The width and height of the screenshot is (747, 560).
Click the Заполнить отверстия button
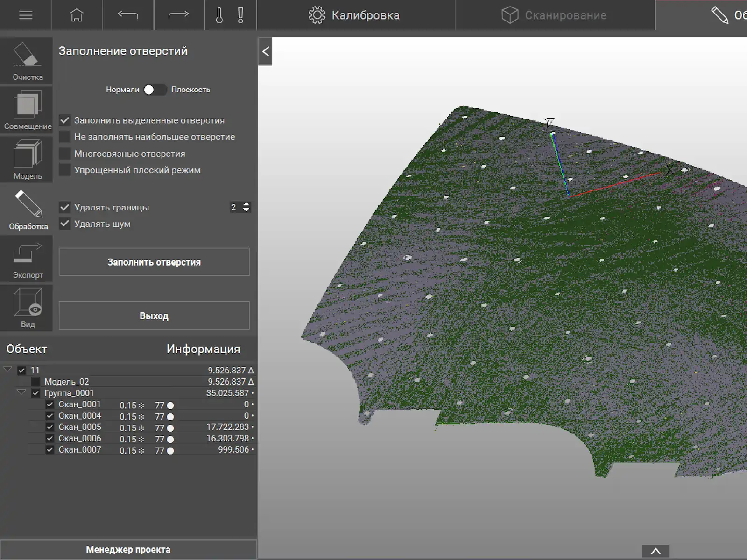[154, 262]
